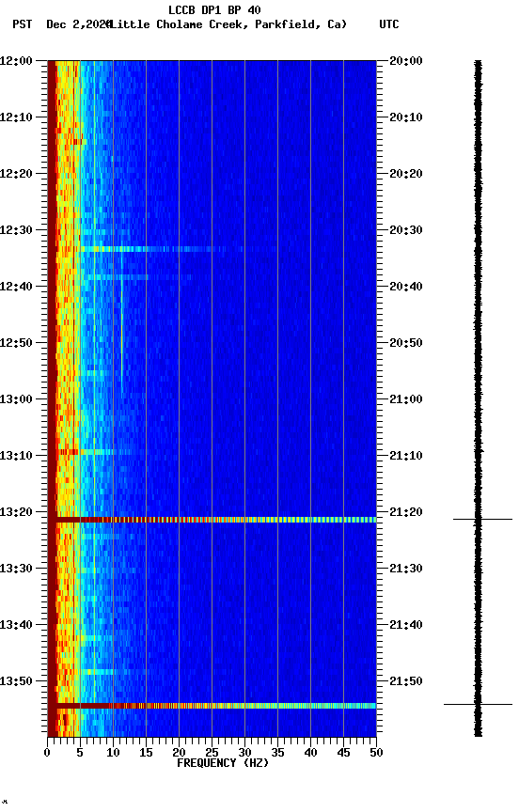Click the 35 Hz frequency axis label

pyautogui.click(x=277, y=753)
